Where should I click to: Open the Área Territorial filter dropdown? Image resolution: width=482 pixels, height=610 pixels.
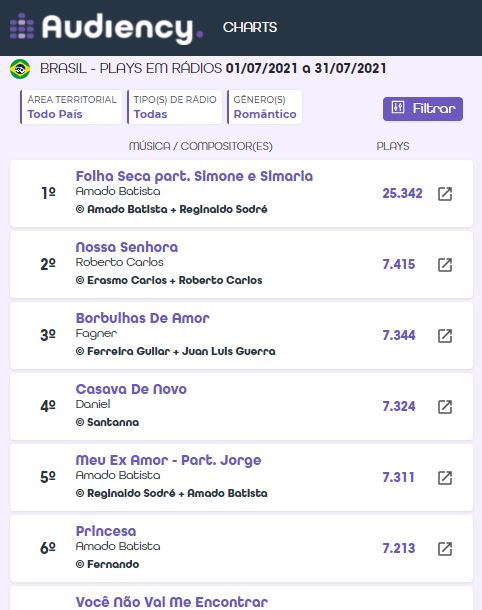click(x=71, y=107)
